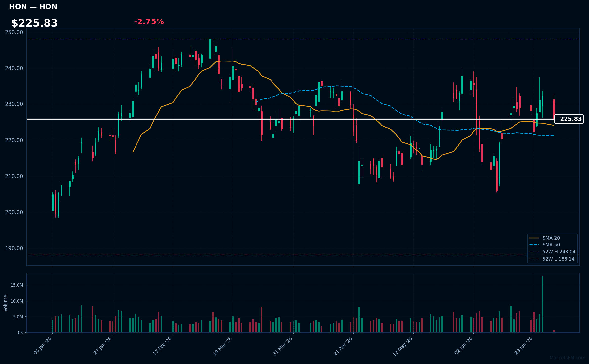The image size is (589, 364).
Task: Select the 200.00 price axis label
Action: coord(14,212)
